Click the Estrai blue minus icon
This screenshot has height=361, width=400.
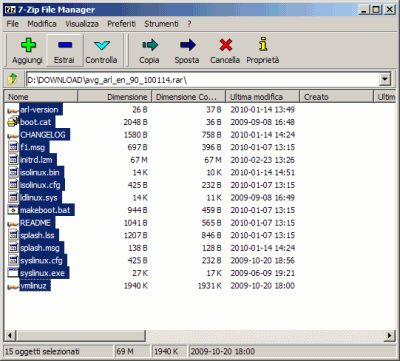click(x=65, y=45)
